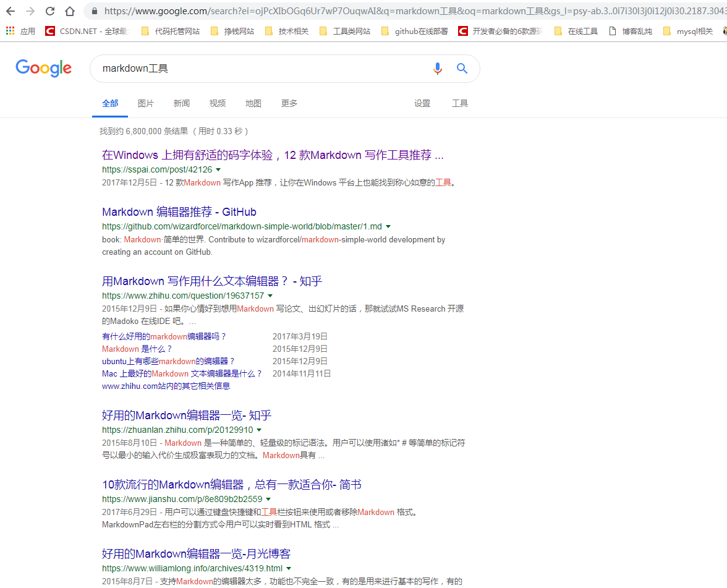Open the 技术相关 bookmark folder
727x588 pixels.
pyautogui.click(x=287, y=31)
